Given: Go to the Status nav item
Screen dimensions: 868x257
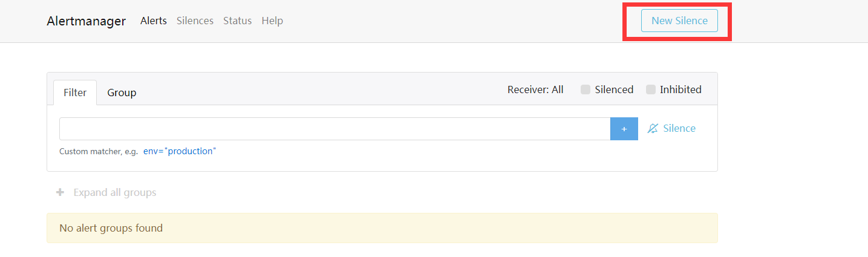Looking at the screenshot, I should click(x=237, y=21).
